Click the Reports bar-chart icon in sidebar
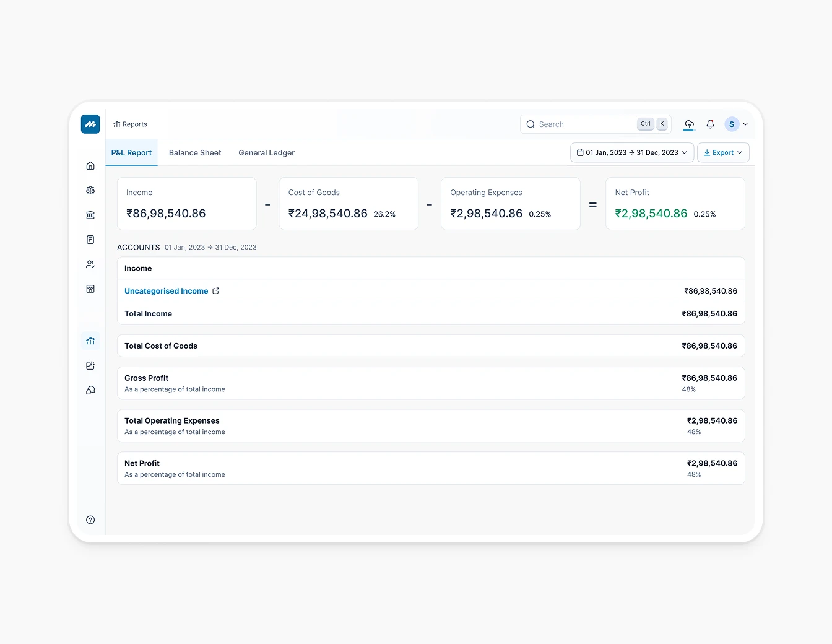The height and width of the screenshot is (644, 832). coord(90,341)
